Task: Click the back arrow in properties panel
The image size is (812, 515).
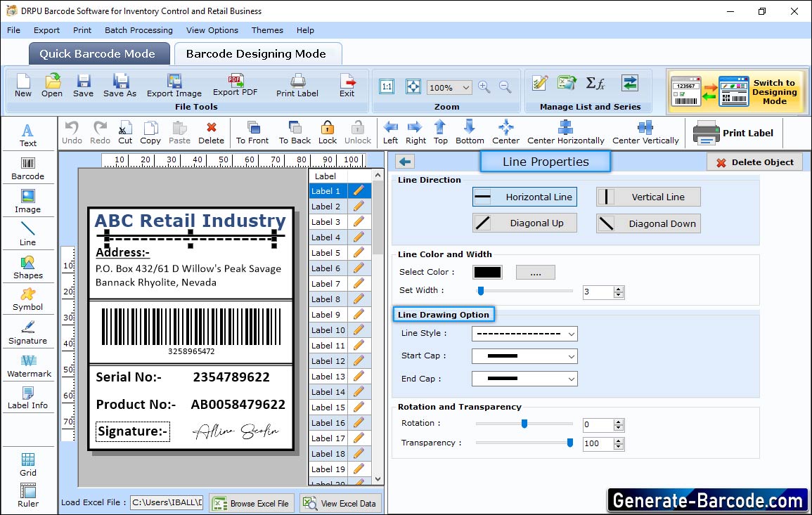Action: coord(405,162)
